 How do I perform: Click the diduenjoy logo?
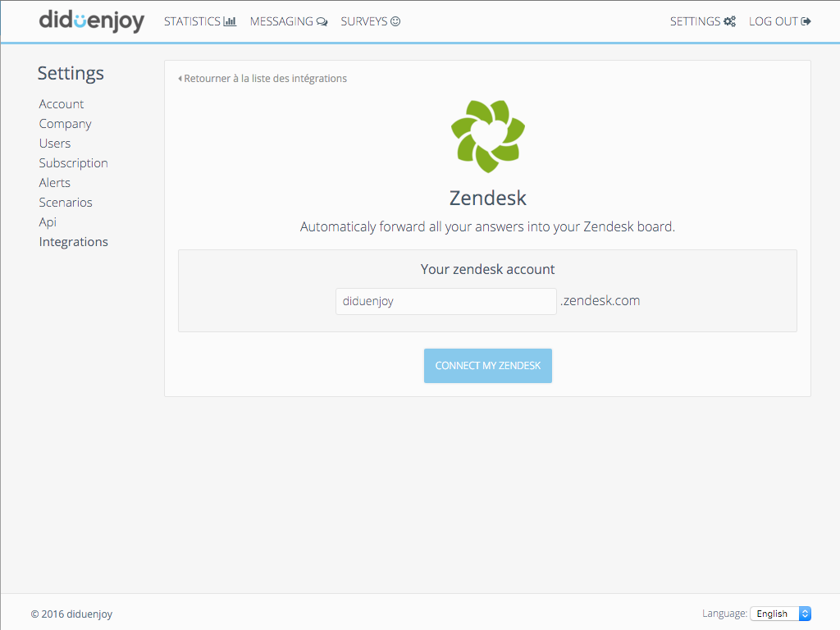pos(91,21)
